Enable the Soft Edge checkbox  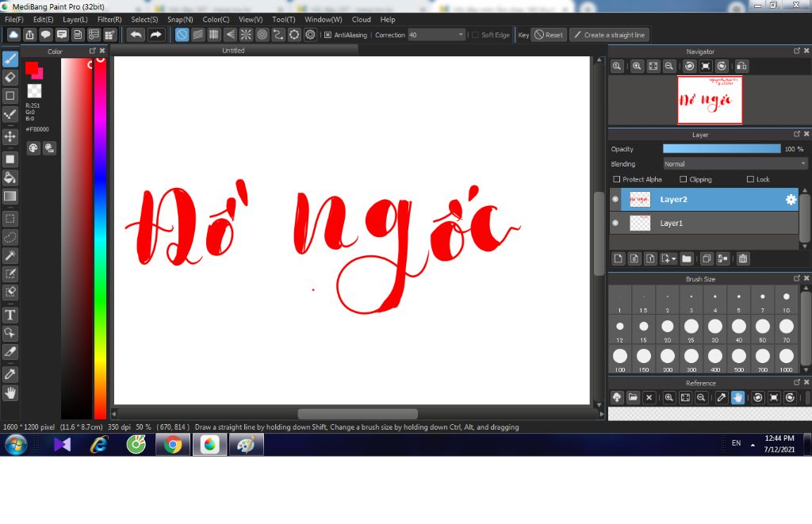[x=475, y=35]
